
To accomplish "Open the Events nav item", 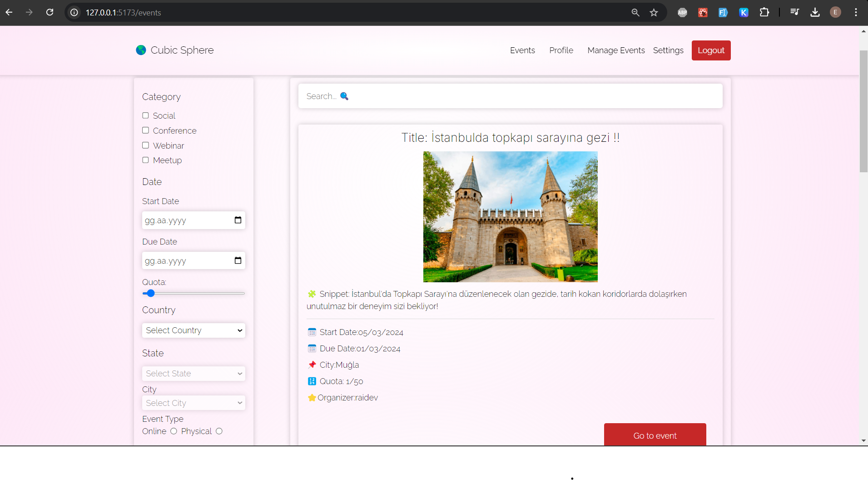I will pos(522,50).
